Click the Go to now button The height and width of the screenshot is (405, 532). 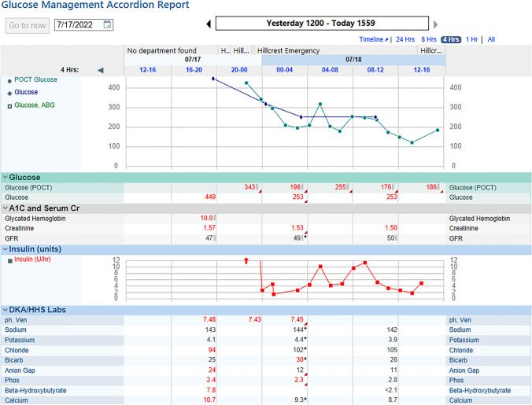pos(28,25)
